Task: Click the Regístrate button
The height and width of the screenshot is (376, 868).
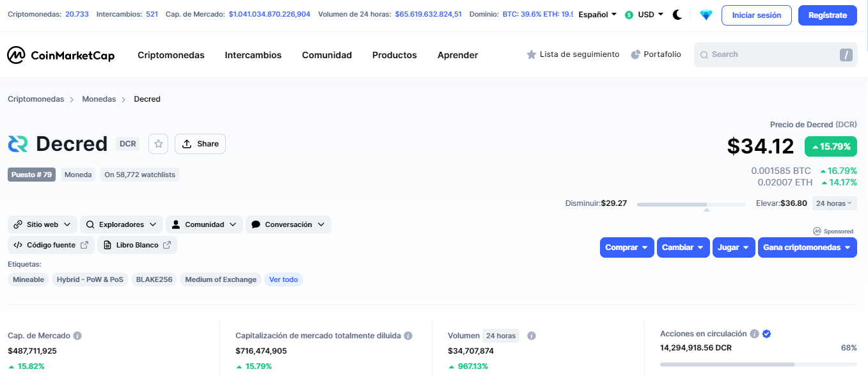Action: click(x=827, y=15)
